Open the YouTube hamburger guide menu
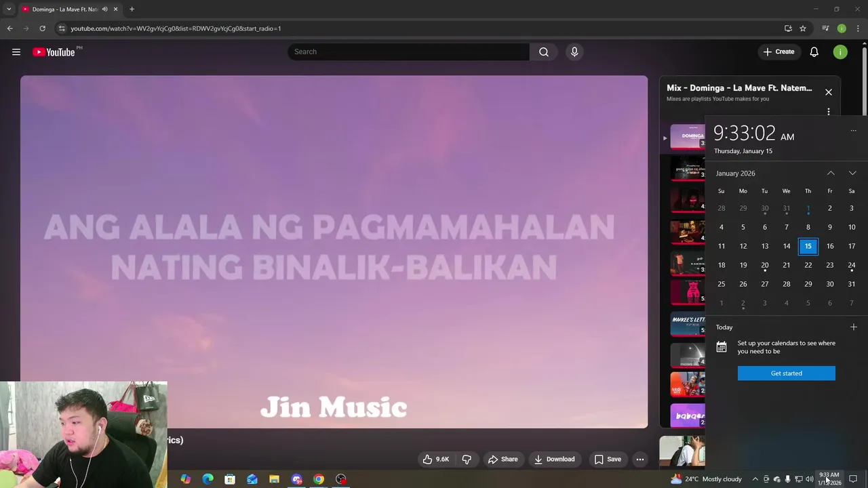 pyautogui.click(x=16, y=52)
